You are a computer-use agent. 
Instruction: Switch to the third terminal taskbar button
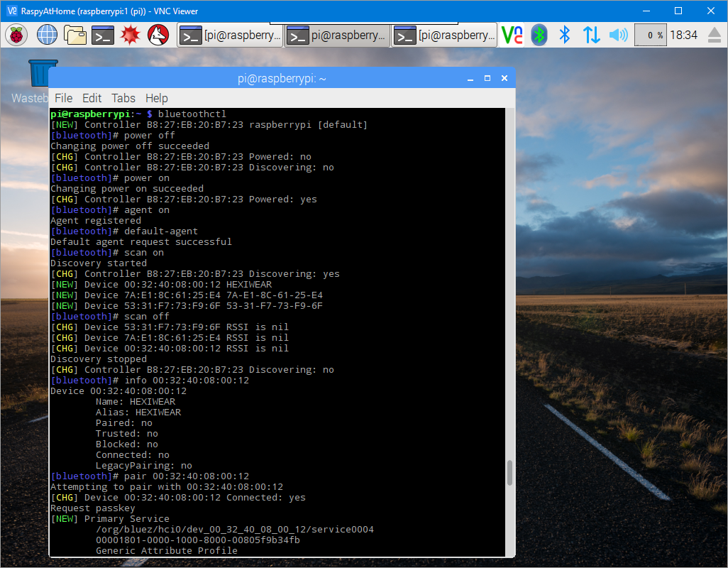[x=444, y=35]
